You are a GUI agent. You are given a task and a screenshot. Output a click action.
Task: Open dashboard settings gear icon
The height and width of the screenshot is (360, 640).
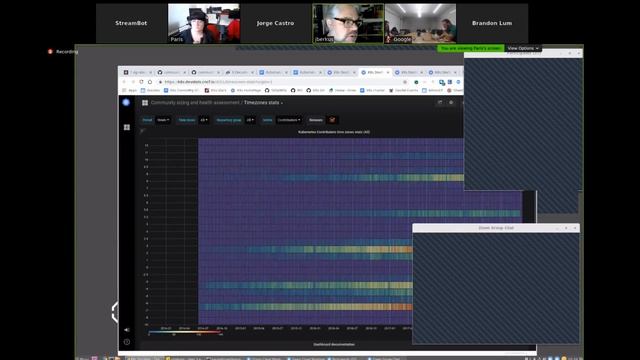pyautogui.click(x=451, y=102)
